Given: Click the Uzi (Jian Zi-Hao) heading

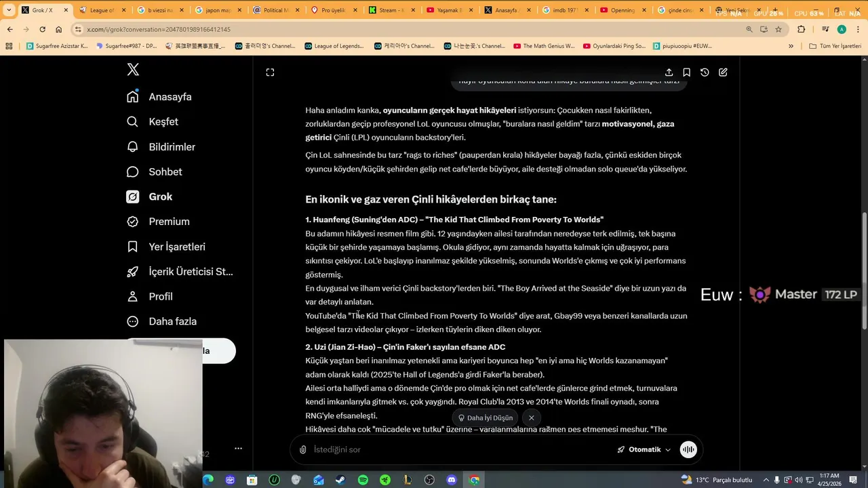Looking at the screenshot, I should point(405,347).
